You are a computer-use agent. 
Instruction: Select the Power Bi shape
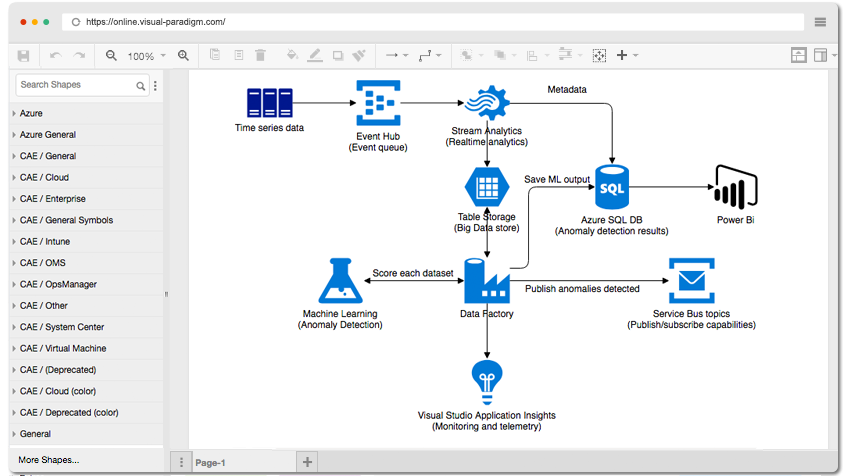(736, 187)
